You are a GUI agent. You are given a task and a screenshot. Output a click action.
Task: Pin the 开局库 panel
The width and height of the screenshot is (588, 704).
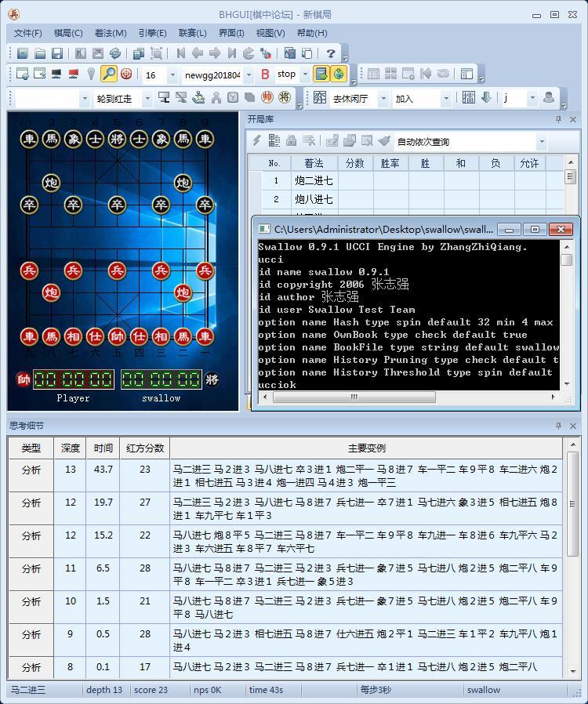[558, 119]
